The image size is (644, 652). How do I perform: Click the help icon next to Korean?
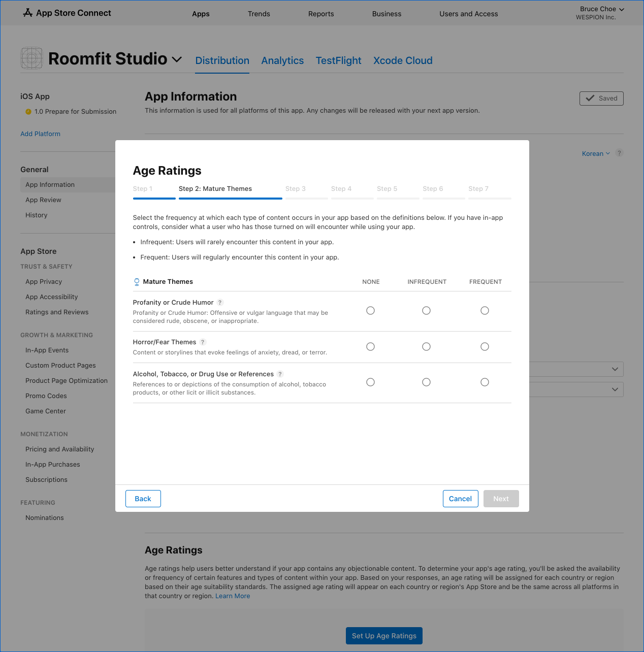tap(619, 153)
